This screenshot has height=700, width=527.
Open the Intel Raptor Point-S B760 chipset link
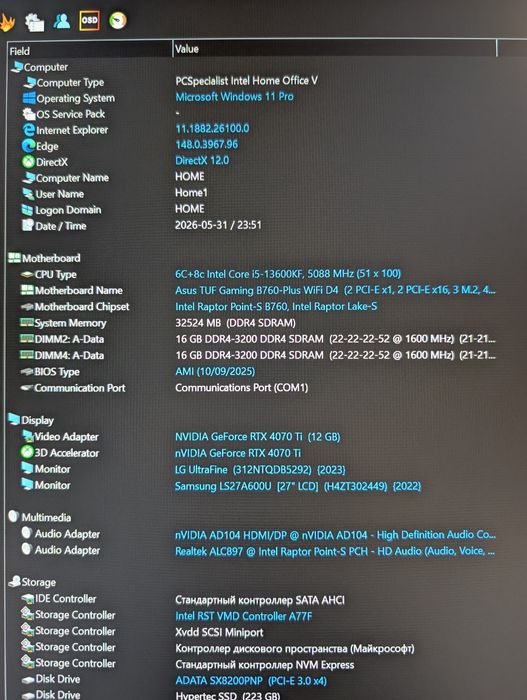[276, 306]
